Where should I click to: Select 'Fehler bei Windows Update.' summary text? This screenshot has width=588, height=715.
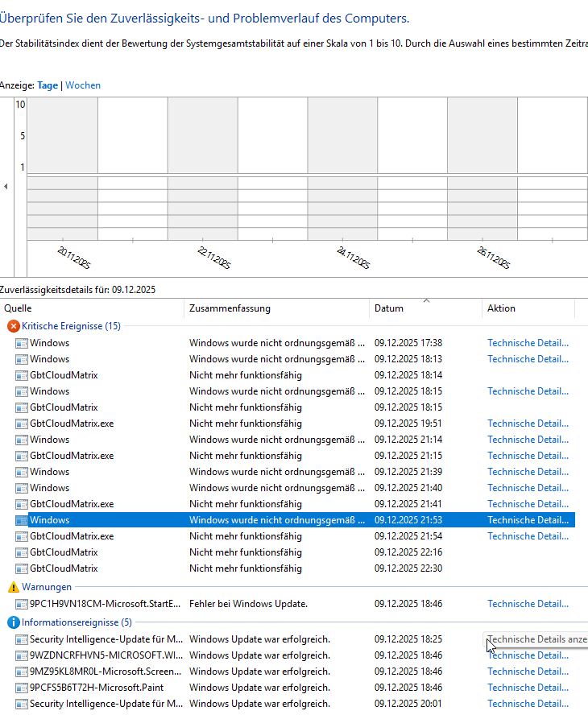pos(249,604)
